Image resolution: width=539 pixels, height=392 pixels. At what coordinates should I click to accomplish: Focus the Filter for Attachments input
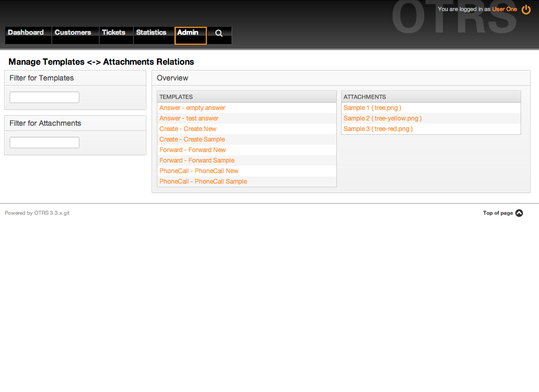click(x=44, y=143)
